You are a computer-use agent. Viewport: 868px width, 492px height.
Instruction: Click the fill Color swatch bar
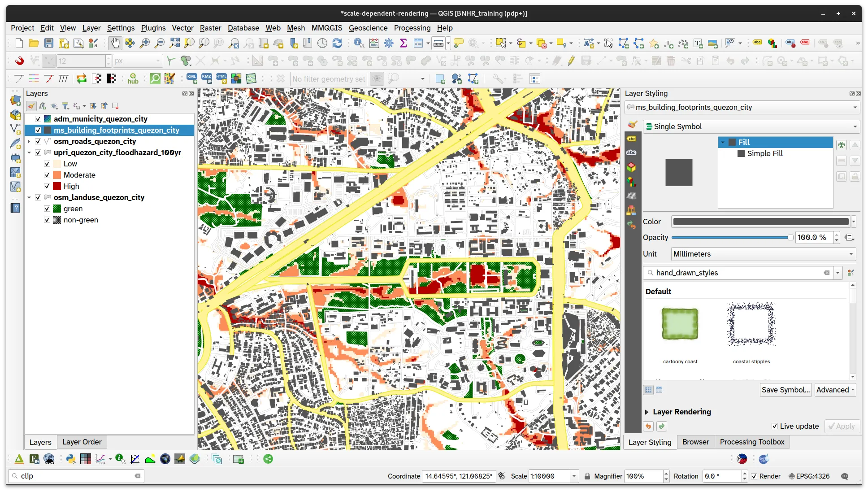pos(760,222)
